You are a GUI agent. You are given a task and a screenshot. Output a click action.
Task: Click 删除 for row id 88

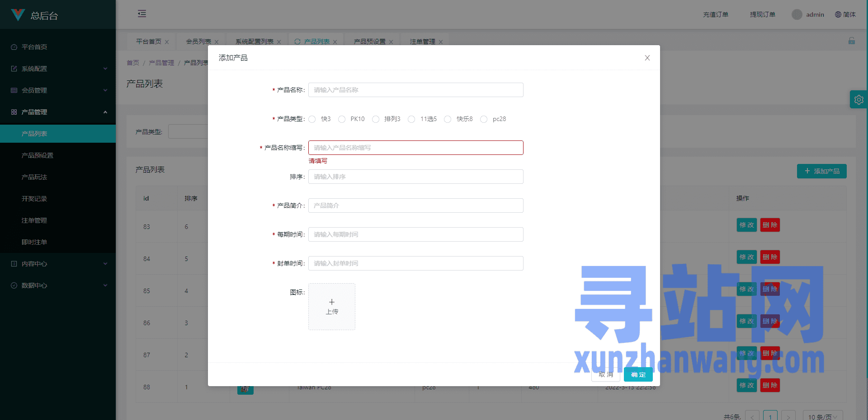click(x=770, y=385)
